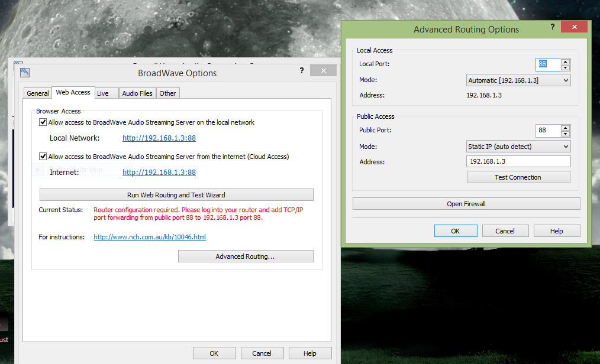The image size is (600, 364).
Task: Open the Other tab
Action: (167, 93)
